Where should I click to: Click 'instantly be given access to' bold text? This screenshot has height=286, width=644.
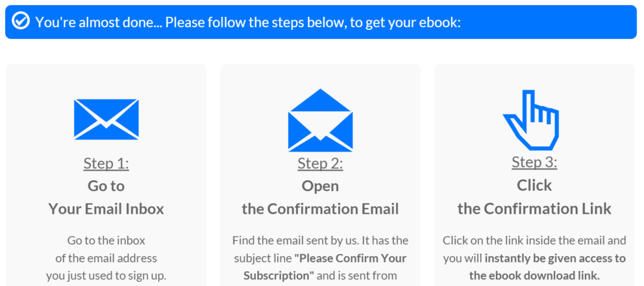coord(555,259)
